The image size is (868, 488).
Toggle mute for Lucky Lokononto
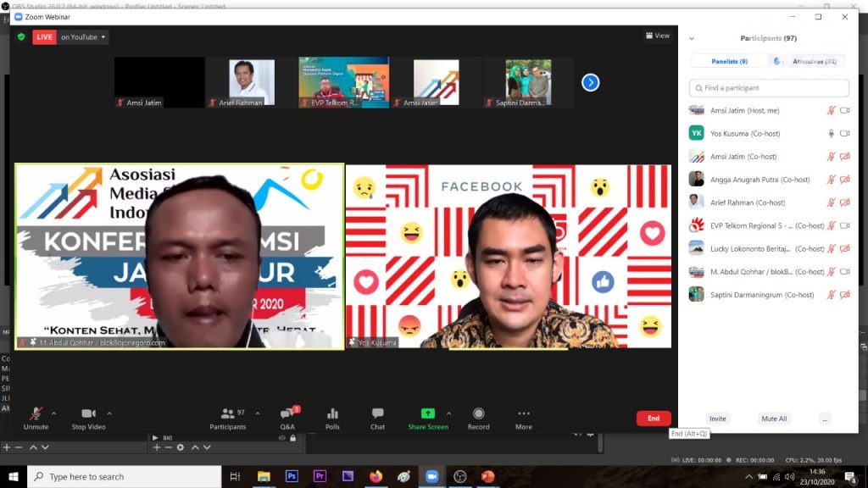831,248
